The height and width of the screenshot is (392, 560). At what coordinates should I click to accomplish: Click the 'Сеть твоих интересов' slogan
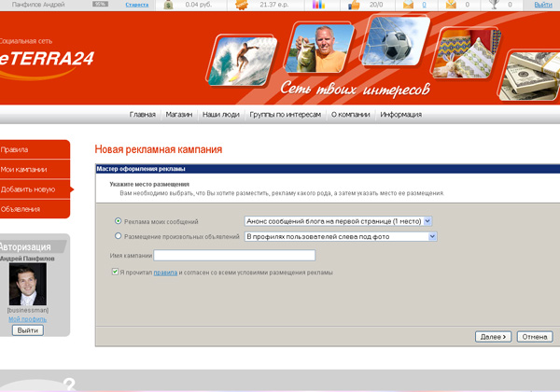pyautogui.click(x=355, y=89)
